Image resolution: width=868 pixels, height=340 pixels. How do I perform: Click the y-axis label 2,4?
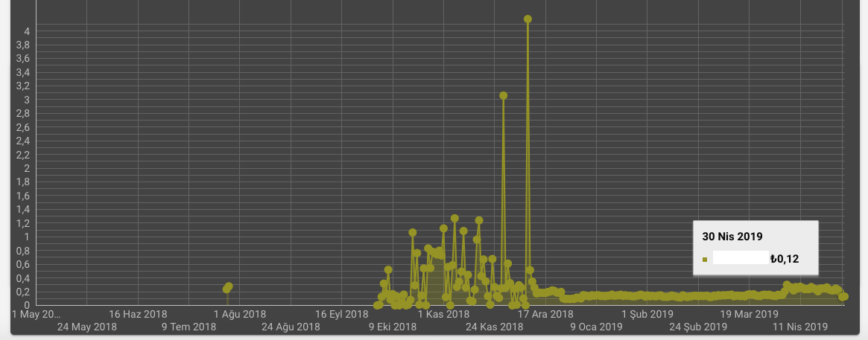point(22,141)
